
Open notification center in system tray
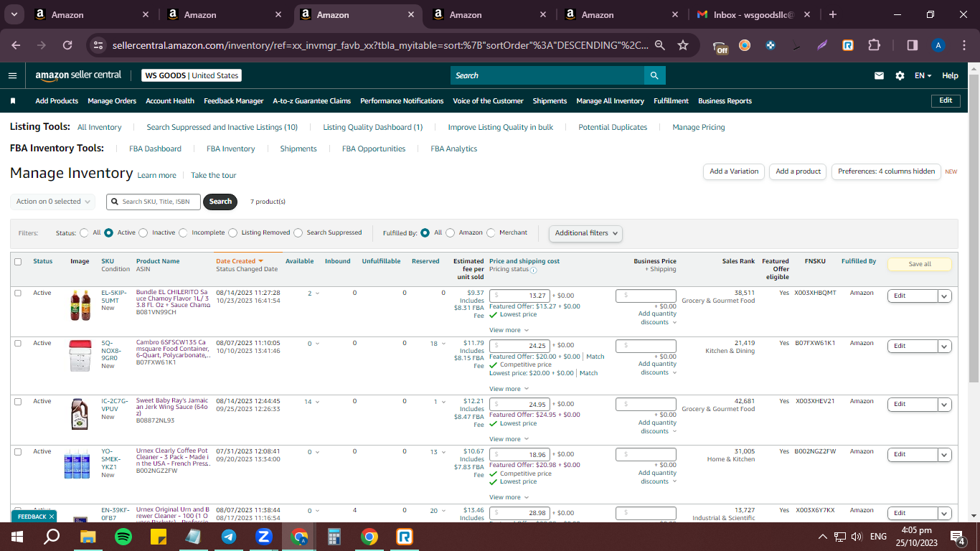point(957,537)
